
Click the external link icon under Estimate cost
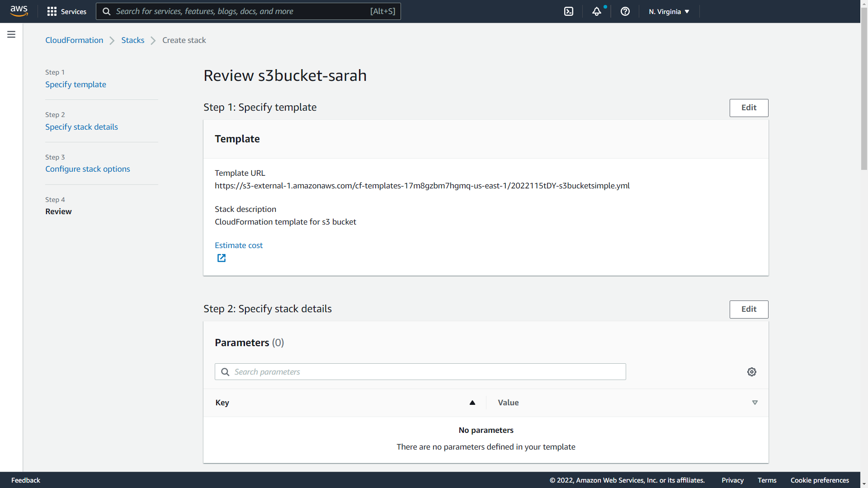[221, 258]
